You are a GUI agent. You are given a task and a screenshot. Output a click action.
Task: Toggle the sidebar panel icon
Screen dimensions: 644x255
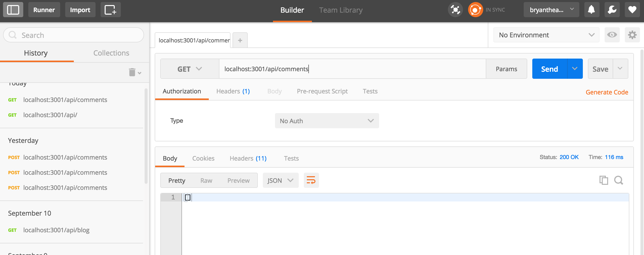(x=13, y=10)
